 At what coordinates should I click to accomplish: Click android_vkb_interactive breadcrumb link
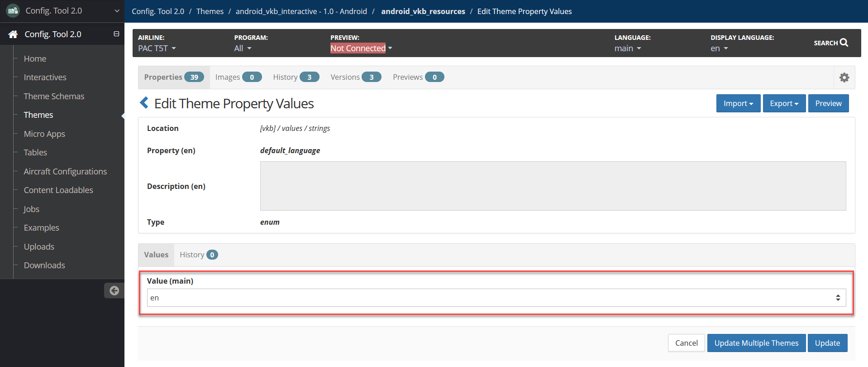click(301, 11)
